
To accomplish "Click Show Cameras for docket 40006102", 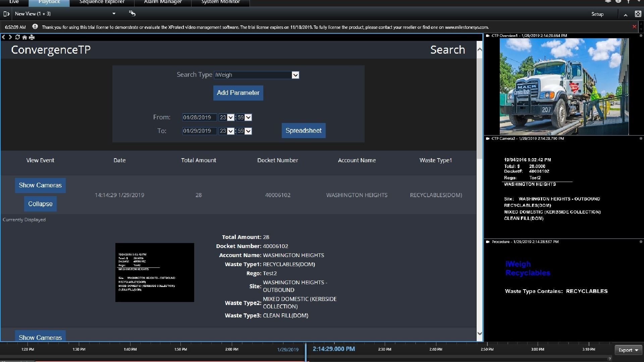I will pyautogui.click(x=40, y=185).
